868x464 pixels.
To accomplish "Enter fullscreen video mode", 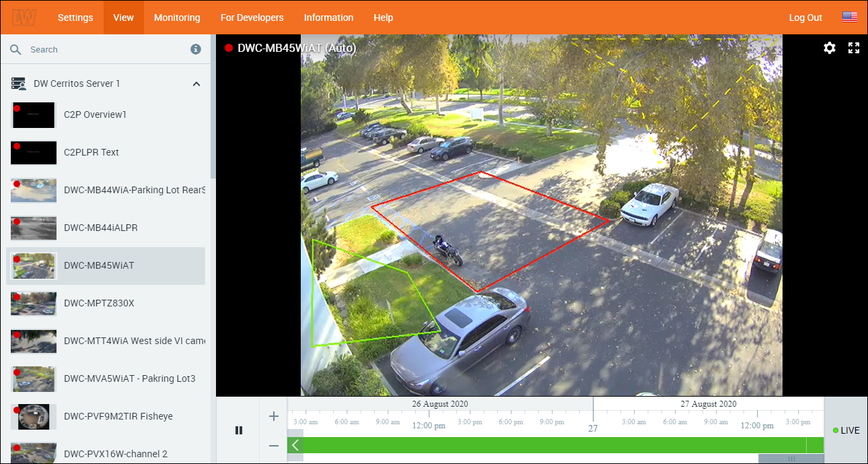I will (854, 48).
